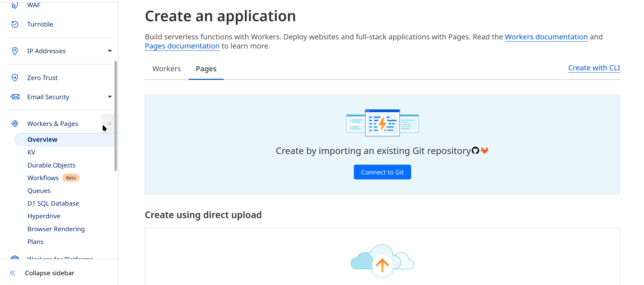644x285 pixels.
Task: Expand the IP Addresses dropdown arrow
Action: 110,51
